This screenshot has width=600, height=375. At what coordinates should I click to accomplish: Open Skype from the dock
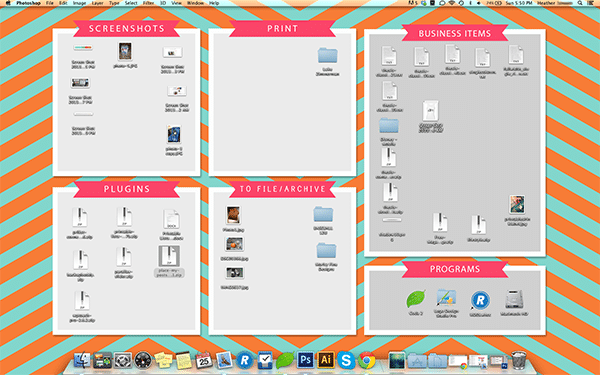pyautogui.click(x=346, y=360)
